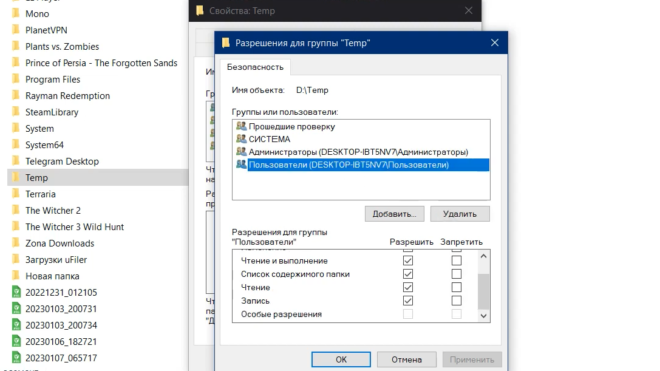
Task: Click the Prince of Persia folder icon
Action: [16, 63]
